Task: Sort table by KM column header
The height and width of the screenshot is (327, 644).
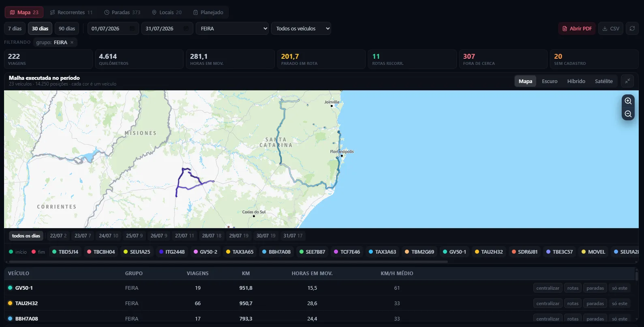Action: pyautogui.click(x=246, y=274)
